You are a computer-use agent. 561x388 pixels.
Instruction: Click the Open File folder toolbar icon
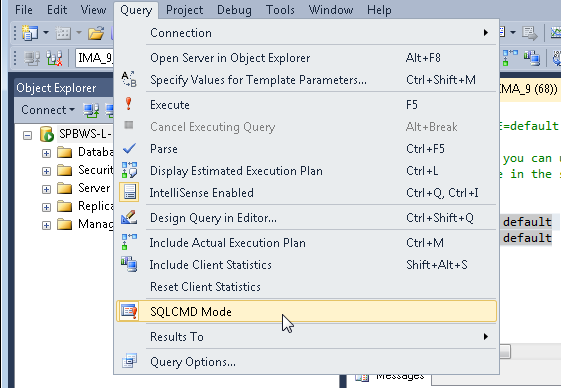[96, 33]
